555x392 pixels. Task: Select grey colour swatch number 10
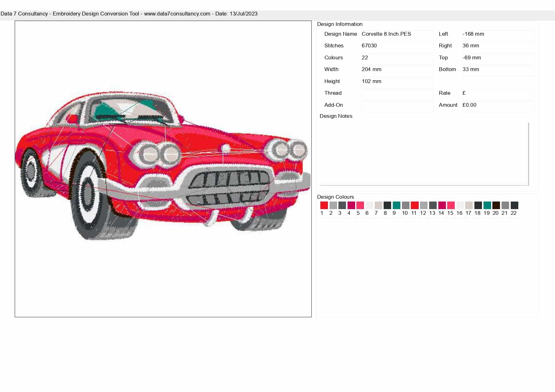click(405, 205)
